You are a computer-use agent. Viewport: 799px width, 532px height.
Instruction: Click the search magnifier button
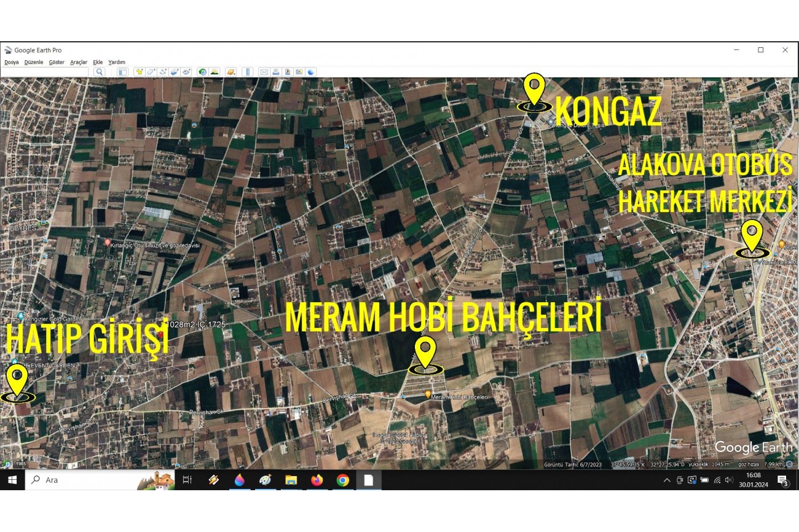point(100,72)
